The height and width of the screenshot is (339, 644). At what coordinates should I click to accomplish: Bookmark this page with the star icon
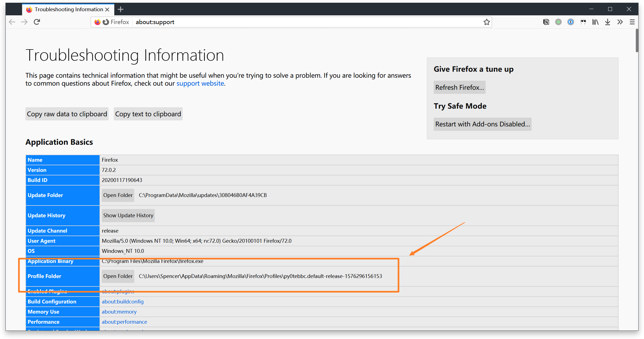486,22
